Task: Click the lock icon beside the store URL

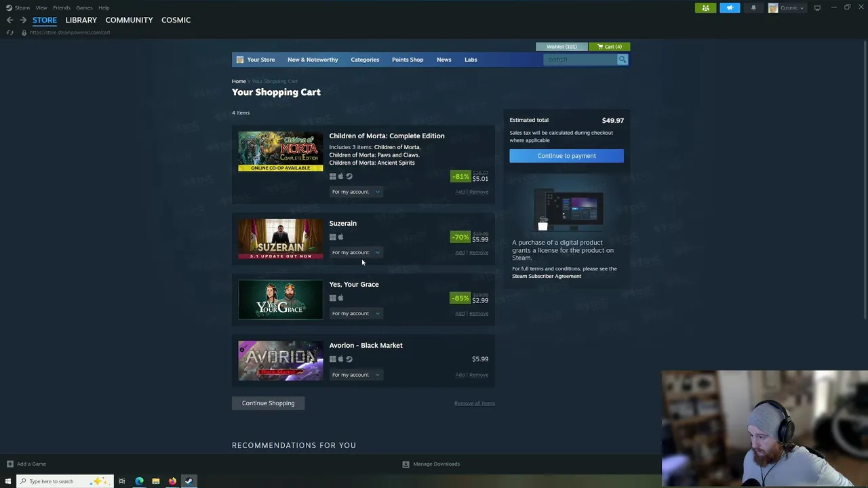Action: (24, 33)
